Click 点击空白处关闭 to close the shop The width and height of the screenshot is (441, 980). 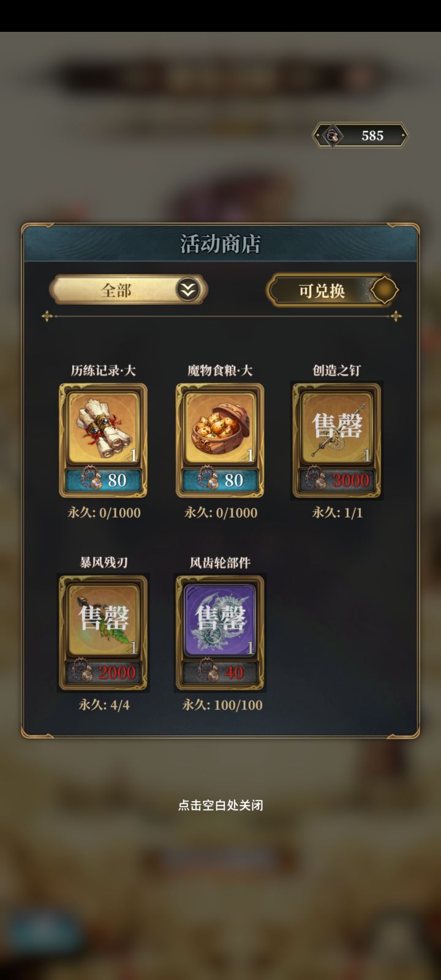(221, 805)
